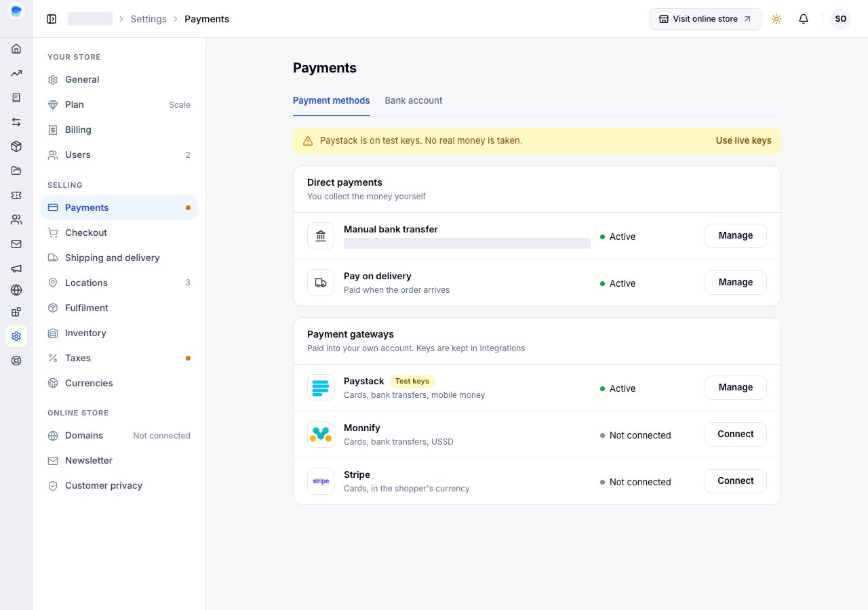Manage the Manual bank transfer method
The width and height of the screenshot is (868, 610).
click(x=736, y=236)
